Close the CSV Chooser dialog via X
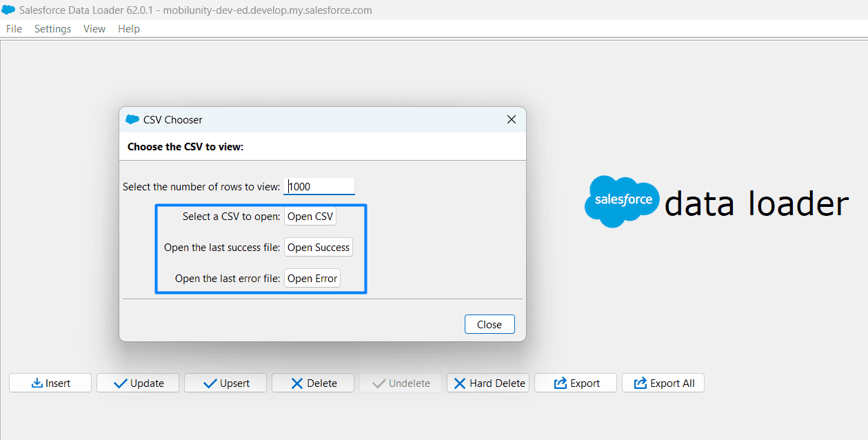This screenshot has height=440, width=868. pos(512,119)
